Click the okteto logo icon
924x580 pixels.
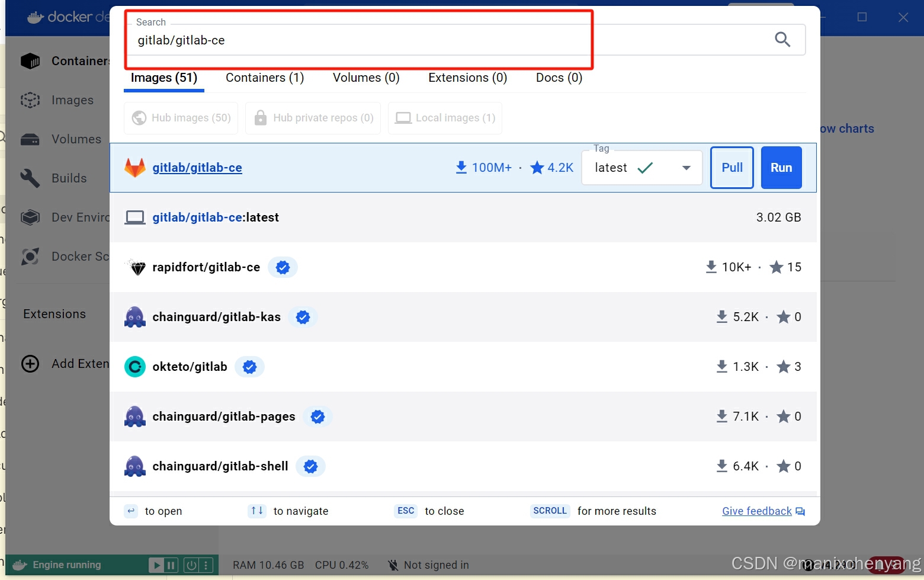(135, 367)
